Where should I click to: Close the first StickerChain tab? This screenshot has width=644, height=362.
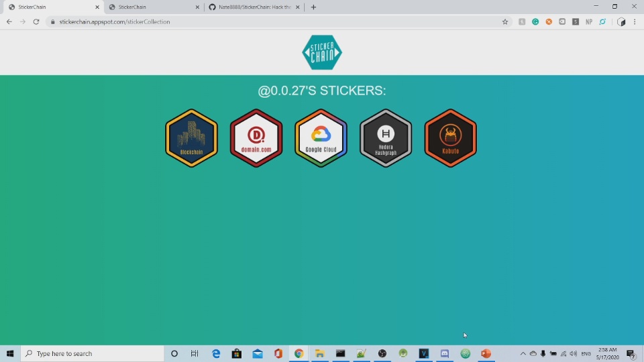[x=97, y=7]
